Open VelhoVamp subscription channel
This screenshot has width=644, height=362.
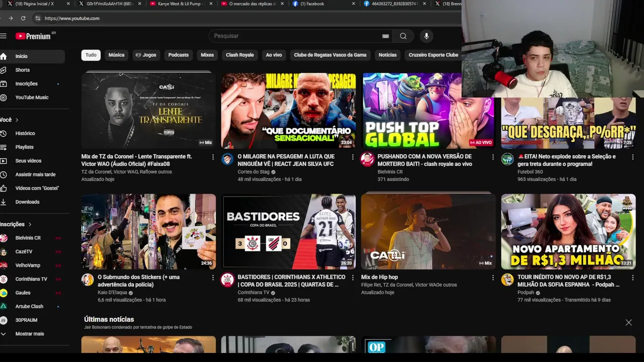click(32, 265)
